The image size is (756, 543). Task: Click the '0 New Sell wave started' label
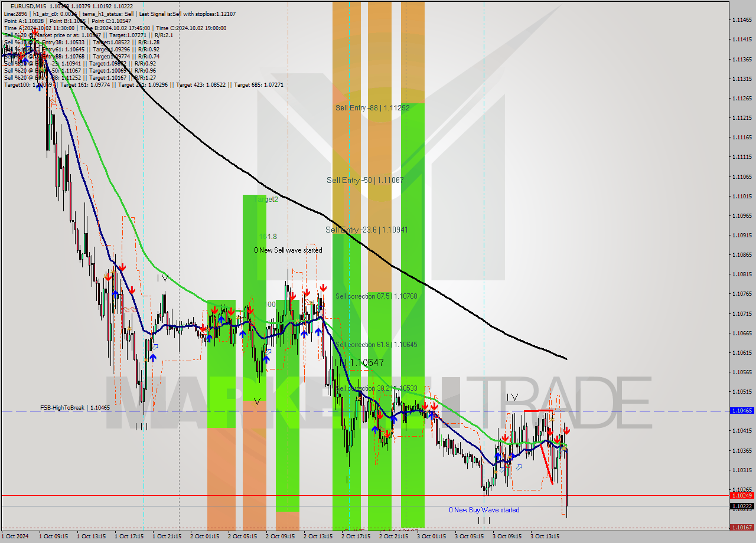pos(288,250)
